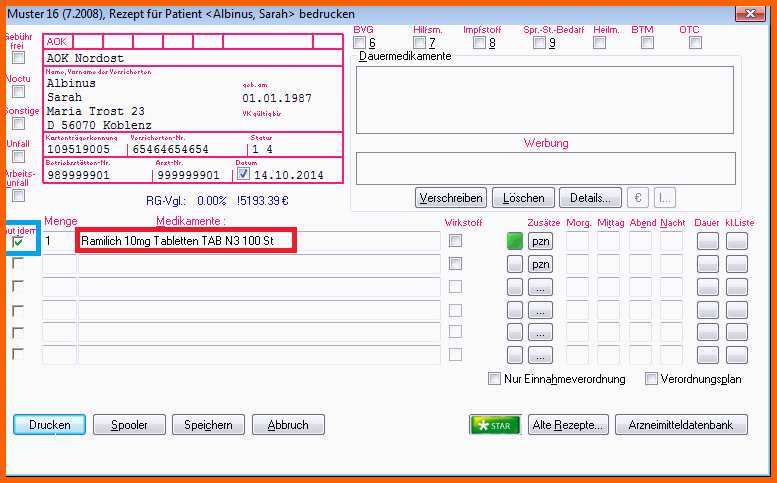Click the green STAR button

click(x=495, y=425)
